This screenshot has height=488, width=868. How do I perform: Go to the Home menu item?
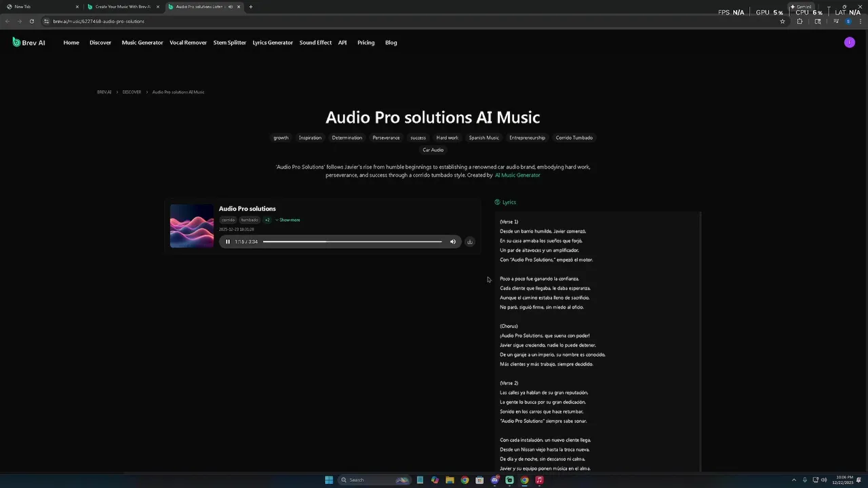pos(71,43)
